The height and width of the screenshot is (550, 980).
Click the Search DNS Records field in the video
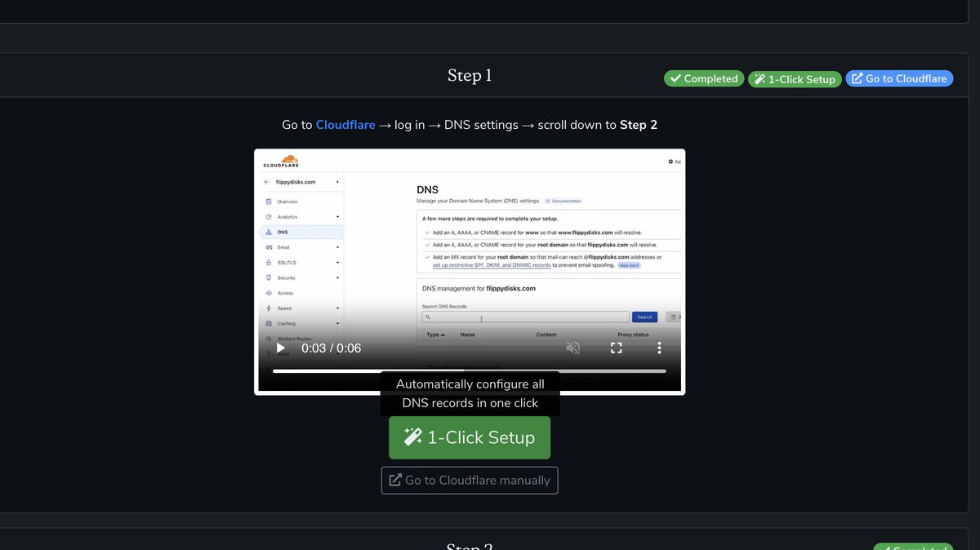(x=526, y=317)
